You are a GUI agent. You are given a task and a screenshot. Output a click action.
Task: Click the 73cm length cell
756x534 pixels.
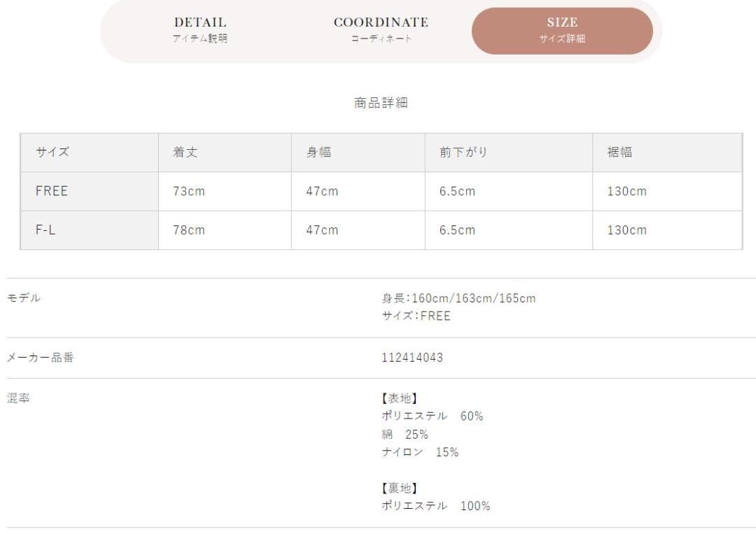[225, 191]
